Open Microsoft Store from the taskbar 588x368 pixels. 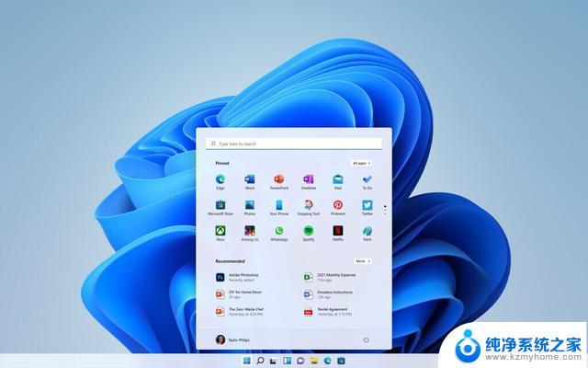tap(341, 361)
